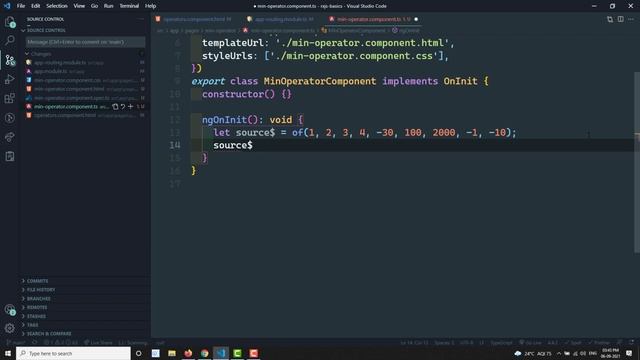The image size is (640, 360).
Task: Open the Terminal menu
Action: tap(129, 6)
